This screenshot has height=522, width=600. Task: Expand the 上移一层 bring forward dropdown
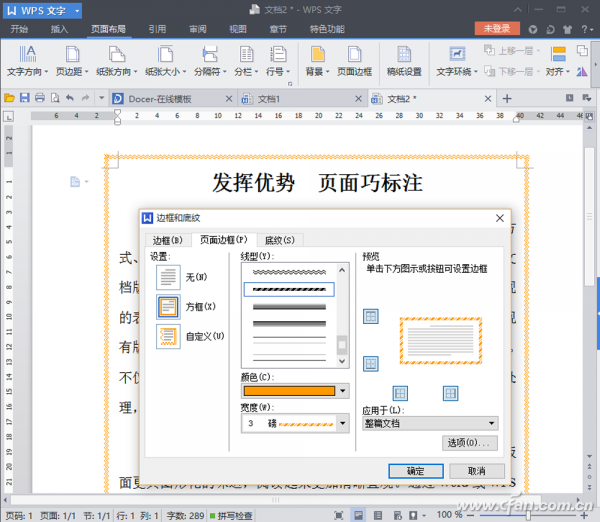[x=539, y=51]
